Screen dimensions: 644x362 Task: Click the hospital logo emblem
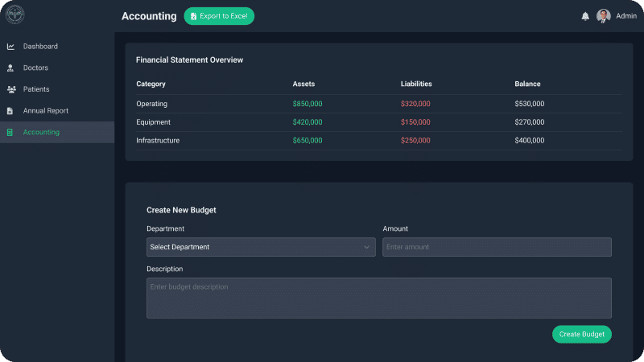(x=14, y=14)
